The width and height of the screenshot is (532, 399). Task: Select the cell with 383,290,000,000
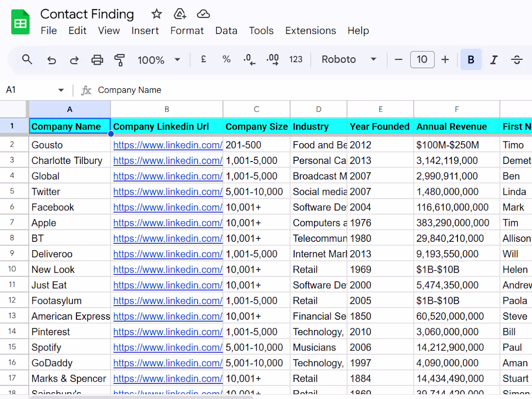(x=457, y=223)
